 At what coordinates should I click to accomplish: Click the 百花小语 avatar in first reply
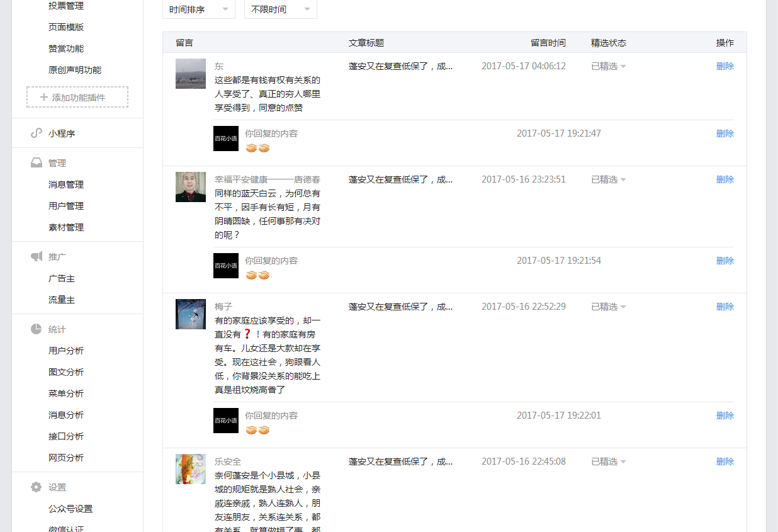[x=226, y=139]
